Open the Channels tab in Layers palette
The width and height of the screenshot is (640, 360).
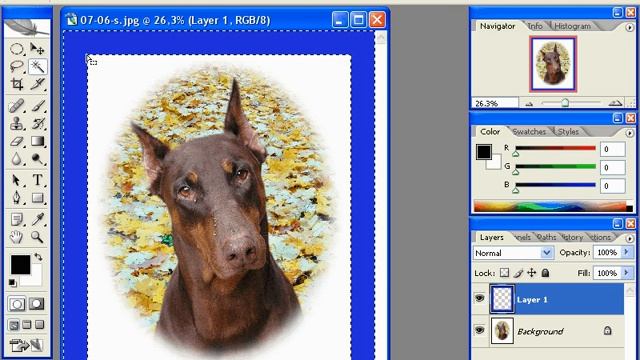point(522,237)
